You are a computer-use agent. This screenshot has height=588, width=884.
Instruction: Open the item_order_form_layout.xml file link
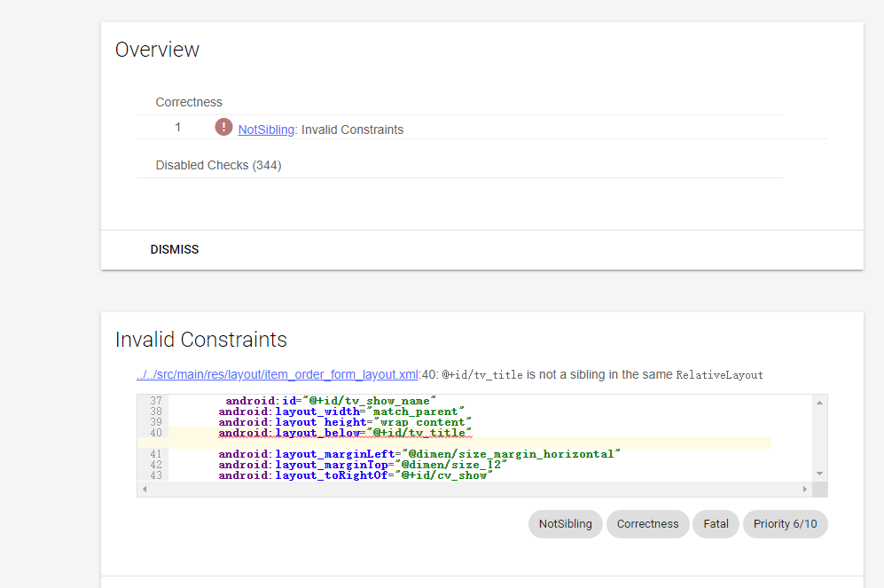click(277, 374)
